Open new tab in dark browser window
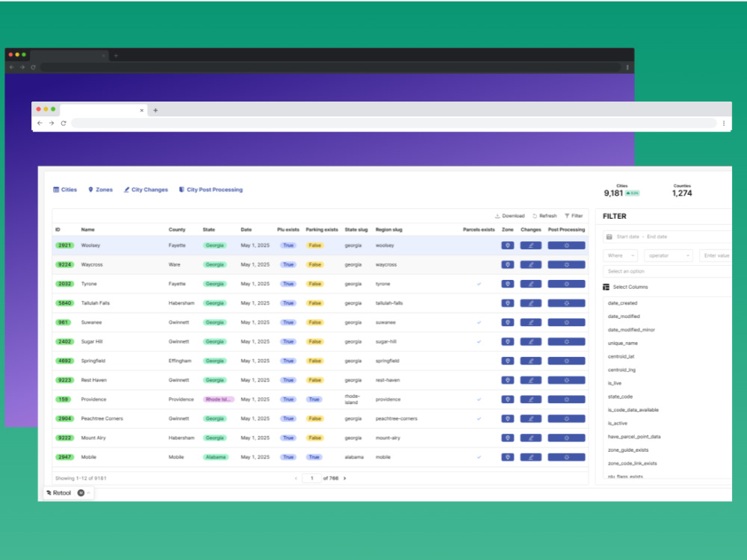Viewport: 747px width, 560px height. coord(116,56)
